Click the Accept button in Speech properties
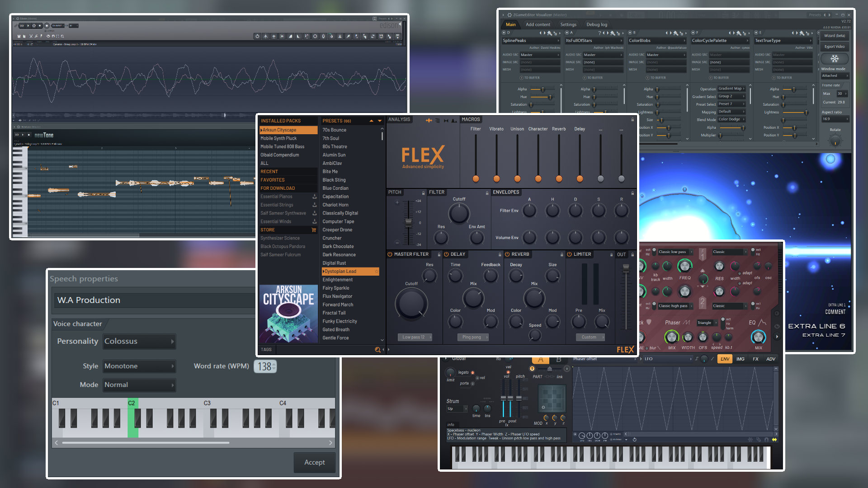The image size is (868, 488). tap(315, 462)
